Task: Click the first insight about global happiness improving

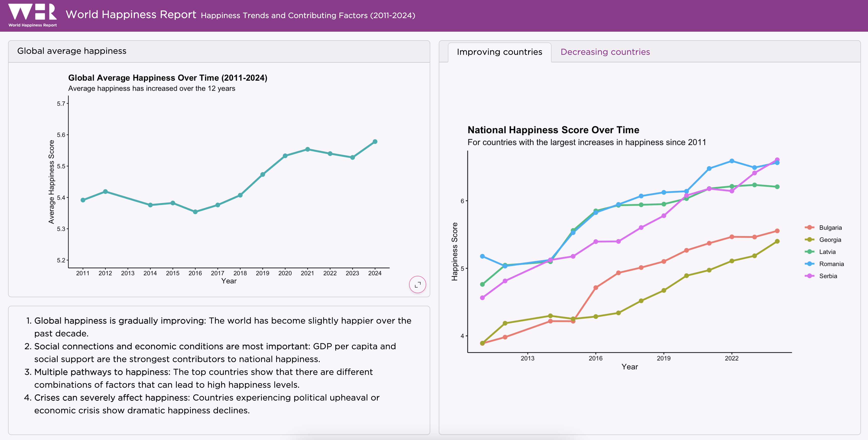Action: [222, 327]
